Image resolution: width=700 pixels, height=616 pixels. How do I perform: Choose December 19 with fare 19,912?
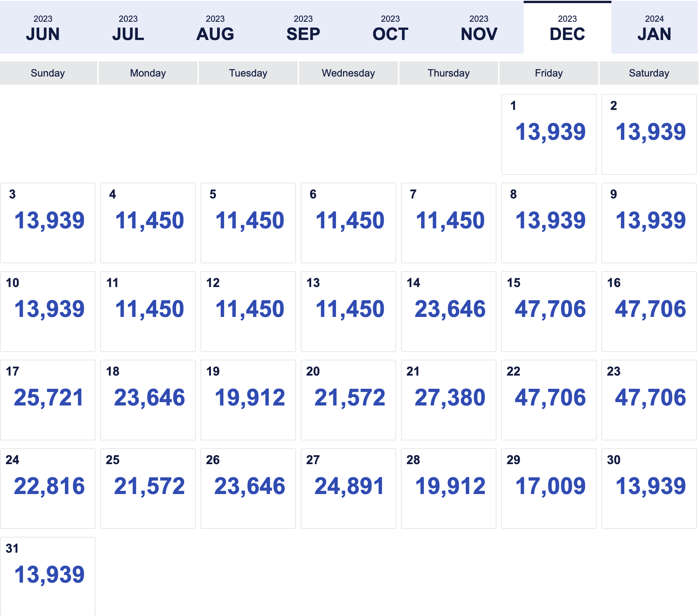248,400
